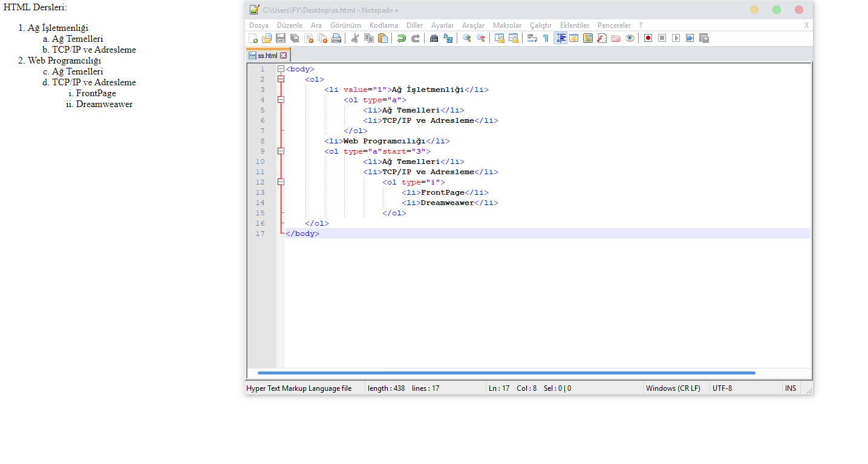The height and width of the screenshot is (464, 868).
Task: Open Find with the binoculars icon
Action: tap(434, 38)
